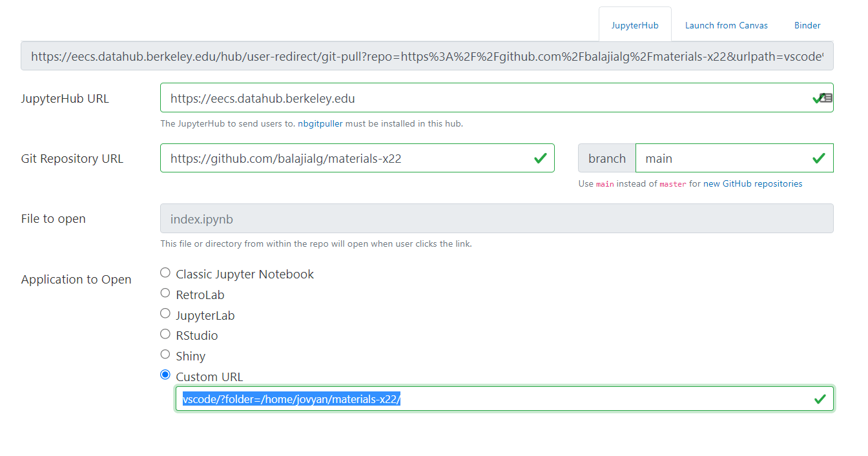Choose RetroLab as the application to open
This screenshot has height=456, width=868.
tap(165, 293)
